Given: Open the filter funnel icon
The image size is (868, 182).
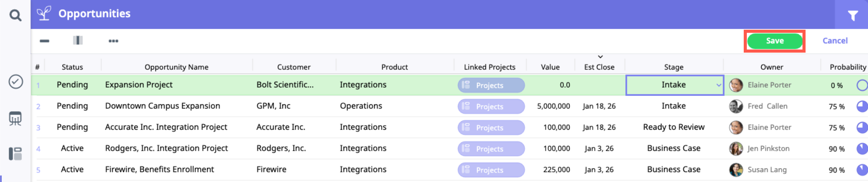Looking at the screenshot, I should [853, 15].
